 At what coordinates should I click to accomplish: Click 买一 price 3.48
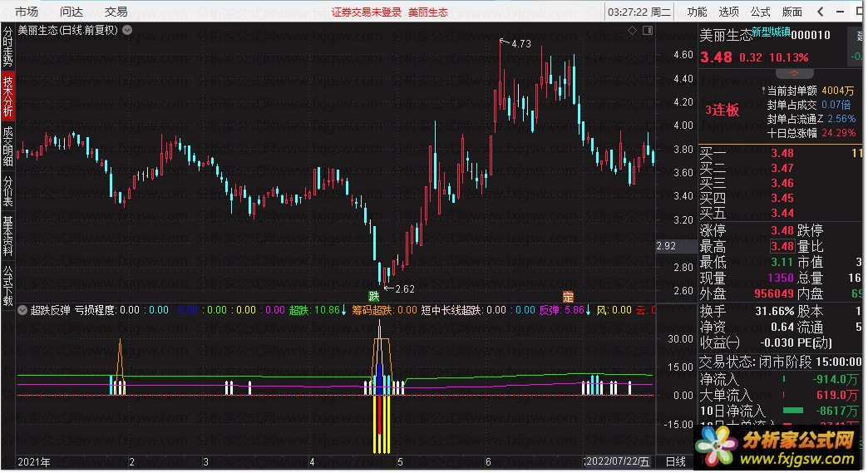pos(782,153)
